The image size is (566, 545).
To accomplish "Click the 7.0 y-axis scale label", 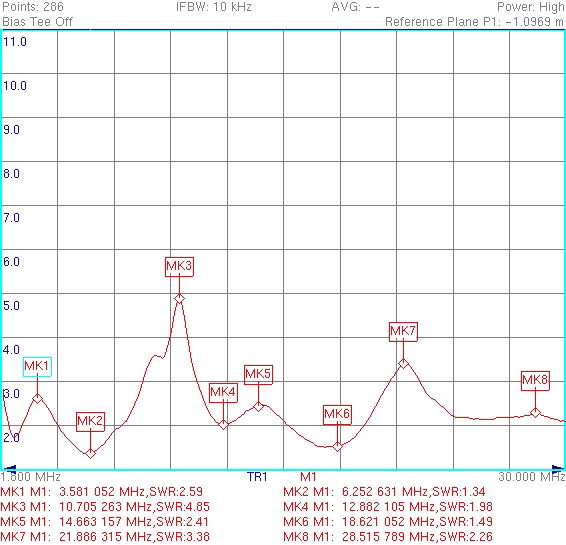I will (x=11, y=218).
